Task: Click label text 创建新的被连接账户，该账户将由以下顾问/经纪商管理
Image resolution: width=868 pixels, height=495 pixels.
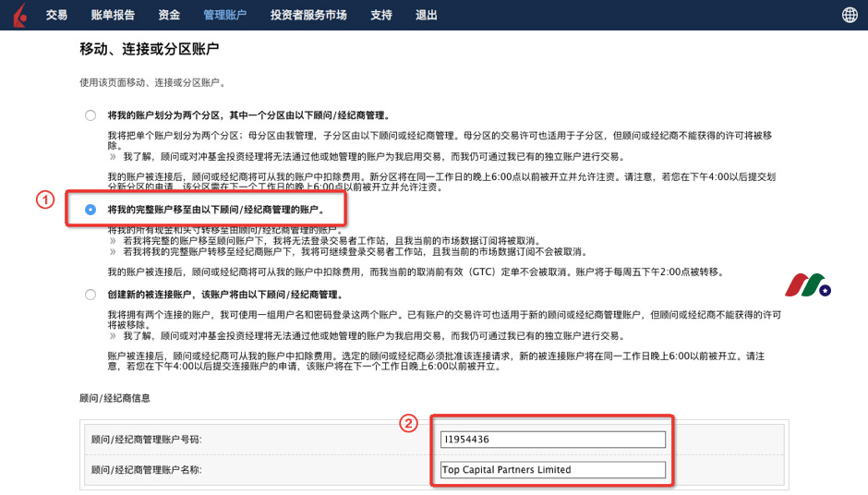Action: [225, 295]
